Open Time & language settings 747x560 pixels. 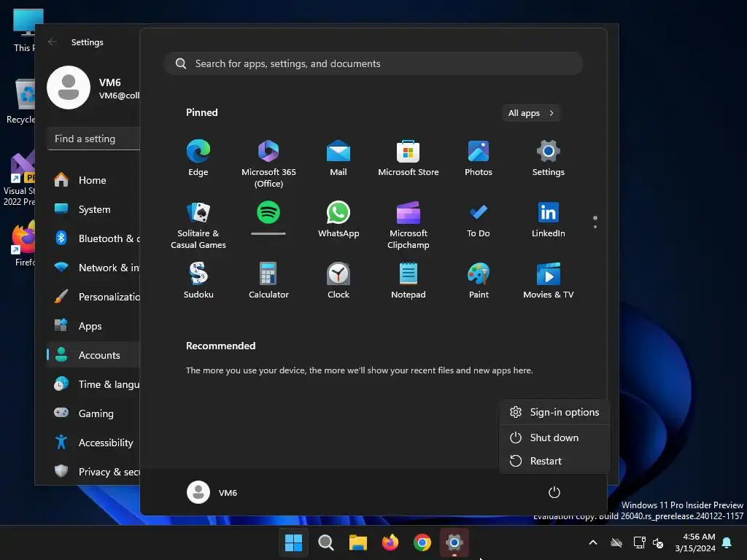(x=93, y=384)
